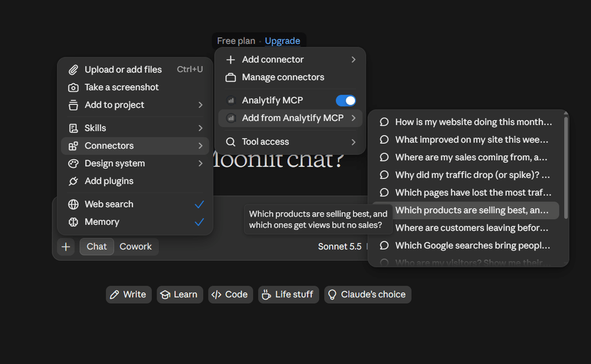Image resolution: width=591 pixels, height=364 pixels.
Task: Expand the Skills submenu arrow
Action: [200, 128]
